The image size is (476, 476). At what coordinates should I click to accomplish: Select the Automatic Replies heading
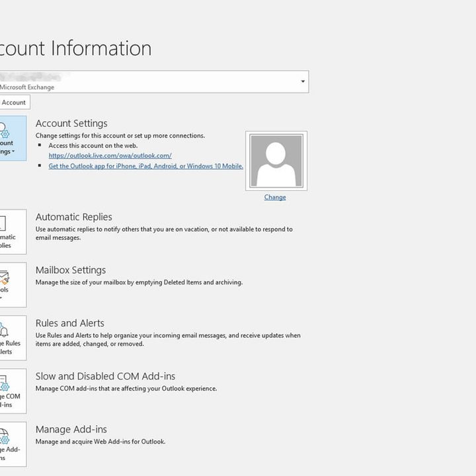point(74,217)
